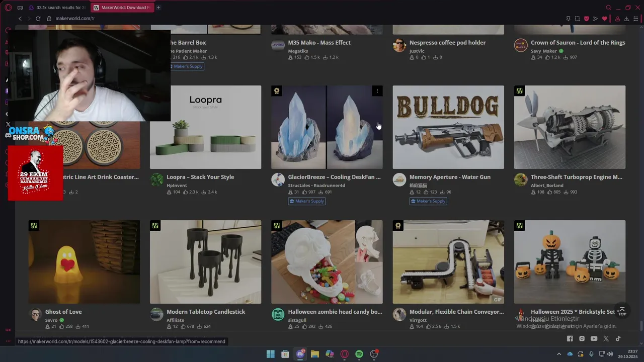Open Loopra – Stack Your Style model
Viewport: 644px width, 362px height.
(200, 177)
